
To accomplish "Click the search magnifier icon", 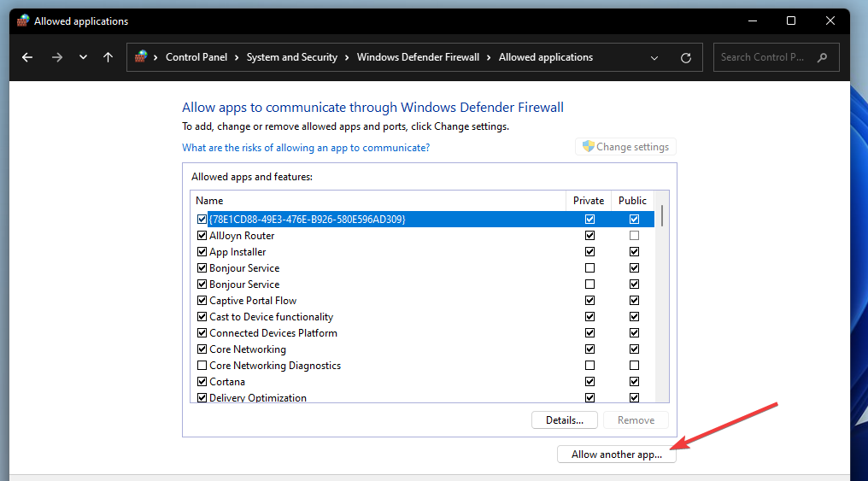I will [822, 57].
